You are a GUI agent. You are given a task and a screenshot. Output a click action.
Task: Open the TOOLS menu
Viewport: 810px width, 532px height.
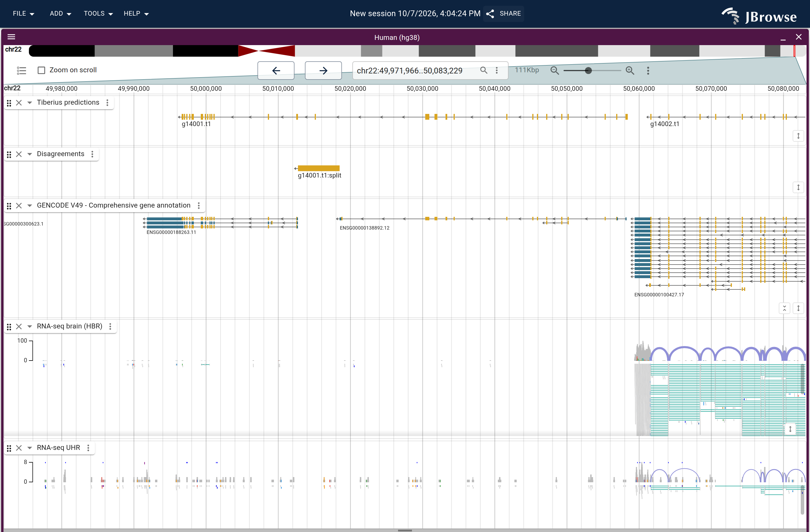click(x=98, y=14)
